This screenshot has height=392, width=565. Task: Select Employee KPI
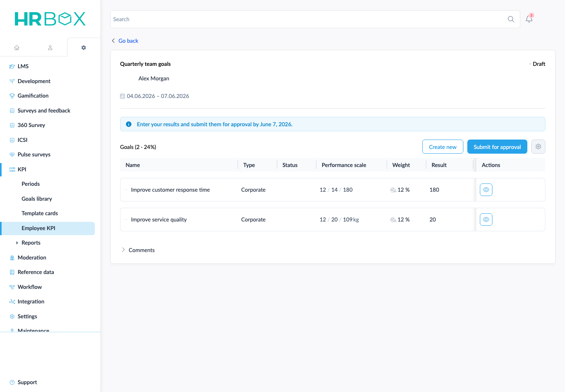pyautogui.click(x=48, y=229)
